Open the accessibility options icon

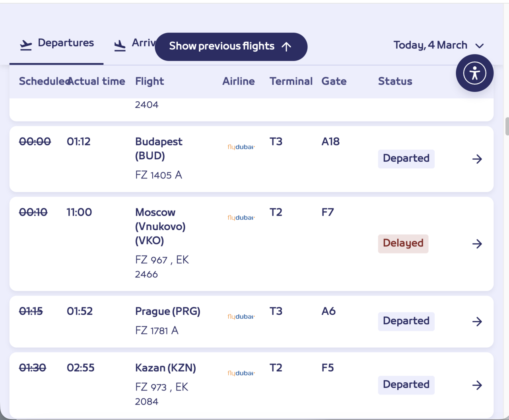474,73
